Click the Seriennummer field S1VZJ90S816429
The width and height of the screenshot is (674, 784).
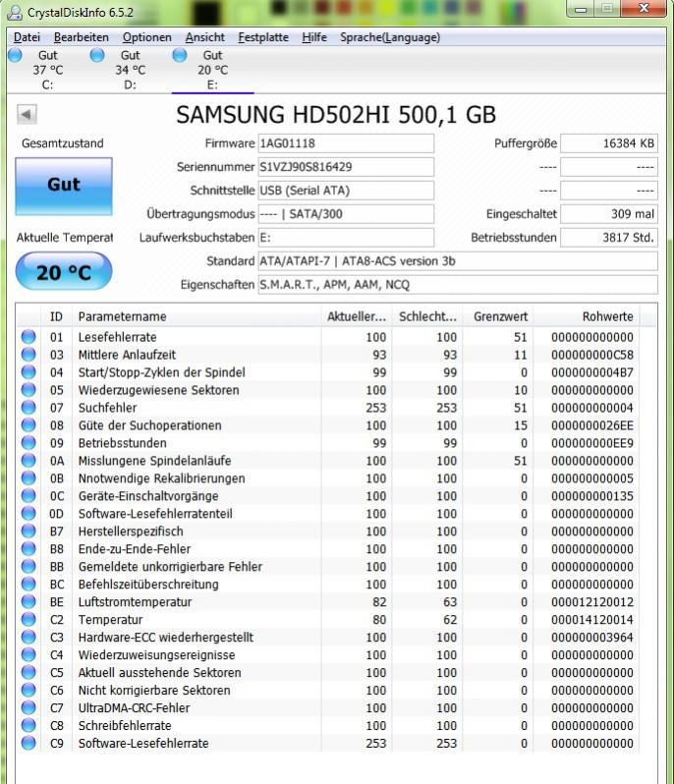coord(346,167)
